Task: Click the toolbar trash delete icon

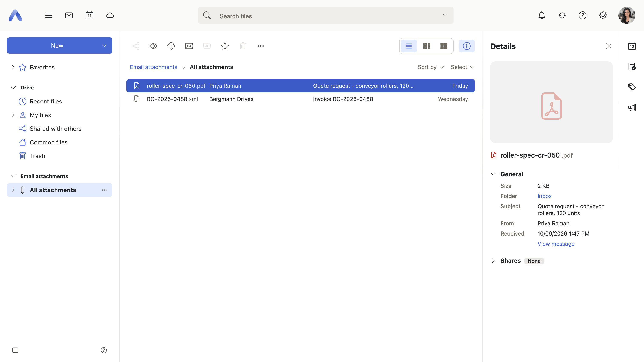Action: pyautogui.click(x=243, y=46)
